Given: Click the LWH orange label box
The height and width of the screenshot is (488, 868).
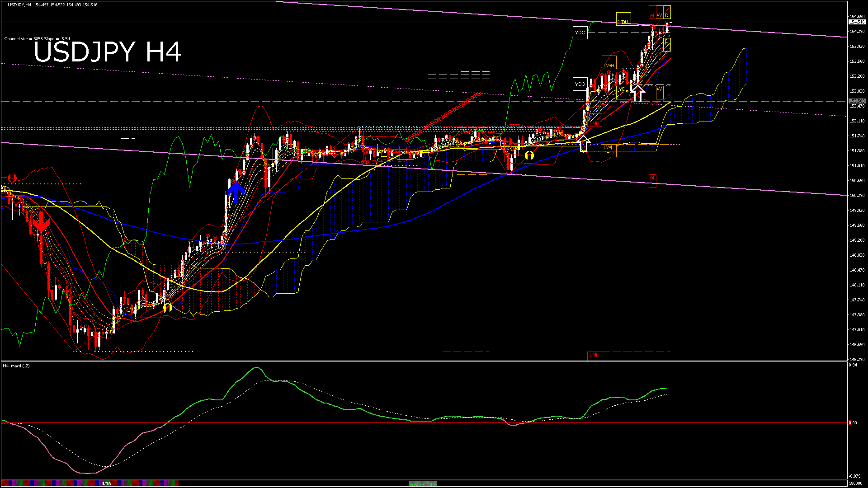Looking at the screenshot, I should (609, 62).
